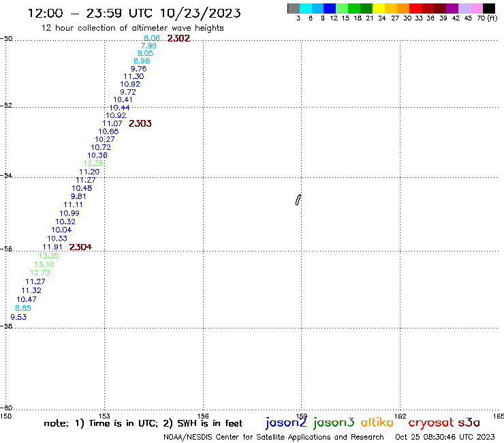This screenshot has height=443, width=504.
Task: Click the s3a satellite label
Action: click(469, 422)
